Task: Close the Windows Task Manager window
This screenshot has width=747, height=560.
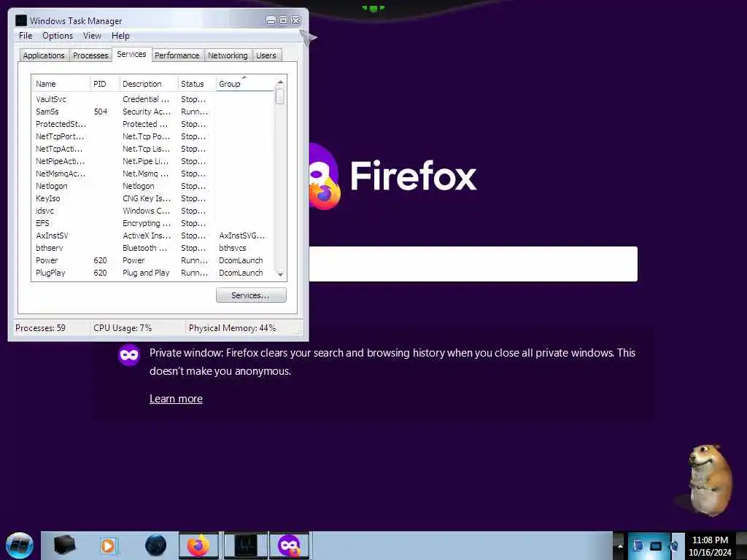Action: [296, 20]
